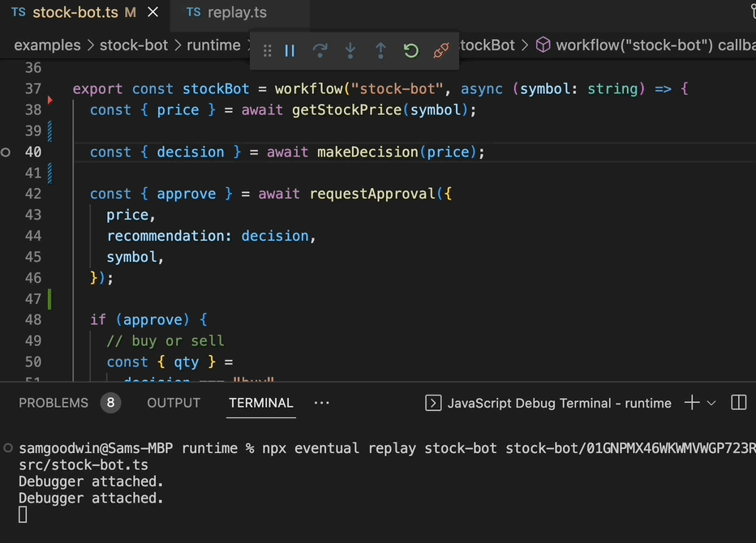The image size is (756, 543).
Task: Select the JavaScript Debug Terminal - runtime entry
Action: point(549,403)
